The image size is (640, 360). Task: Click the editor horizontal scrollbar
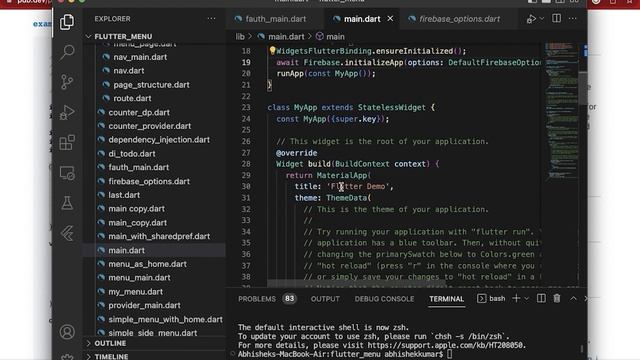(x=357, y=282)
